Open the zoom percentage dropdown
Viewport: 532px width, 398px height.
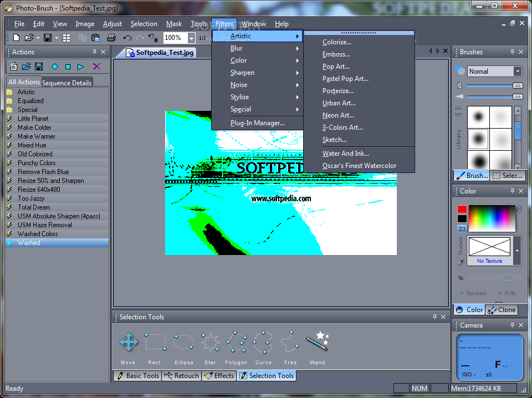click(x=191, y=38)
